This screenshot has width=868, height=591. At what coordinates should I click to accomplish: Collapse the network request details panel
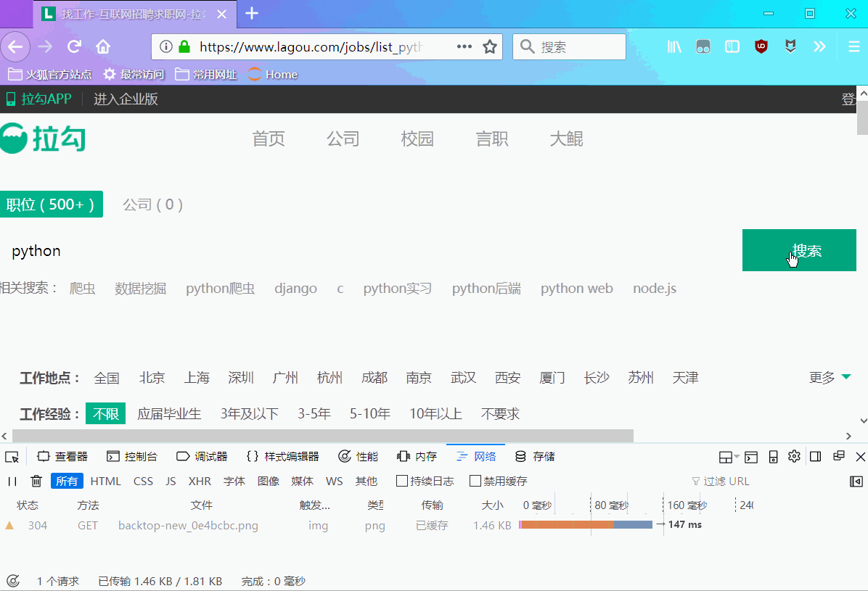(857, 481)
